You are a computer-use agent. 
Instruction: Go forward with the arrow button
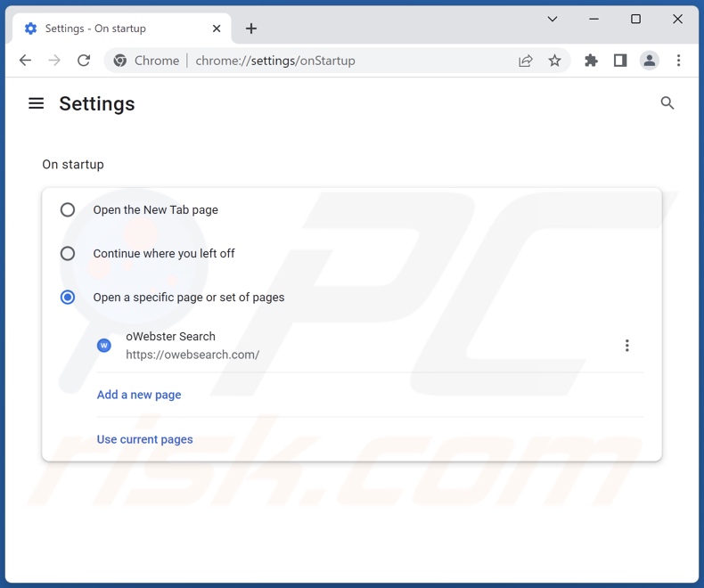point(54,61)
